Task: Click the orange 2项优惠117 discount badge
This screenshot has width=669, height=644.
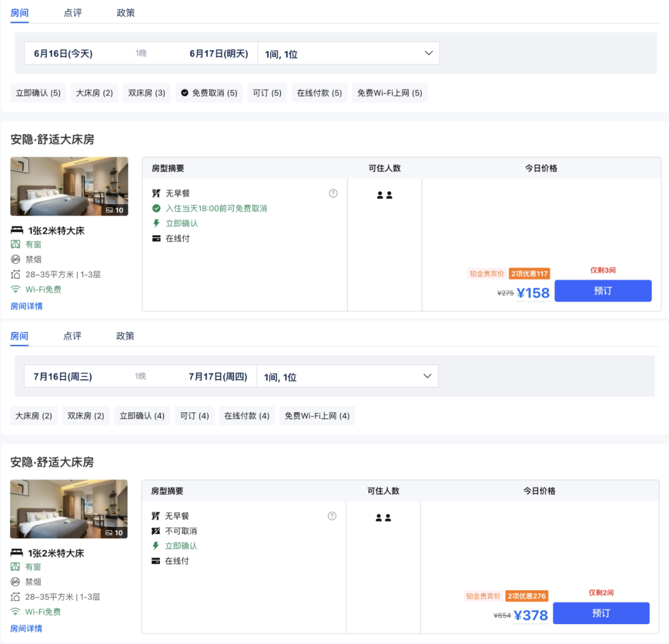Action: pyautogui.click(x=530, y=274)
